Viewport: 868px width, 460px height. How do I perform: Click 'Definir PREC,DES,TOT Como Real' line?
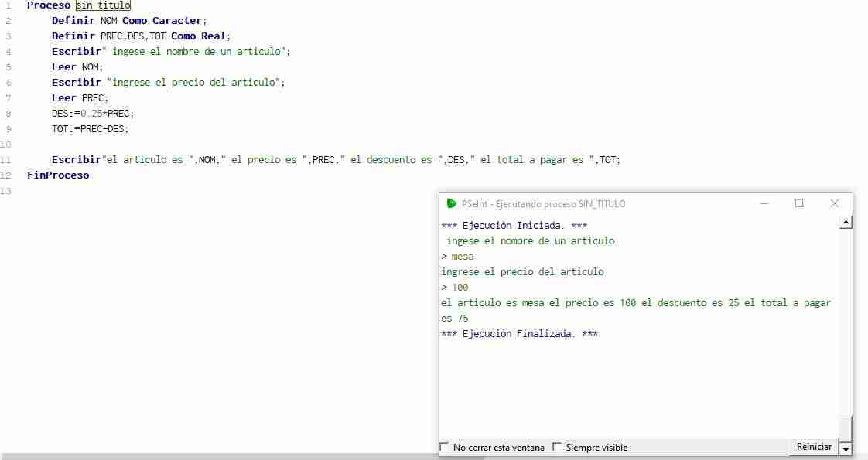[x=141, y=36]
